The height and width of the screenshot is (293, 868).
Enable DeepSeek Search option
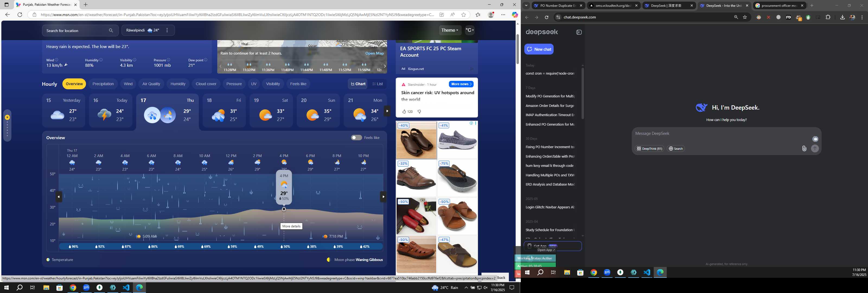click(676, 149)
